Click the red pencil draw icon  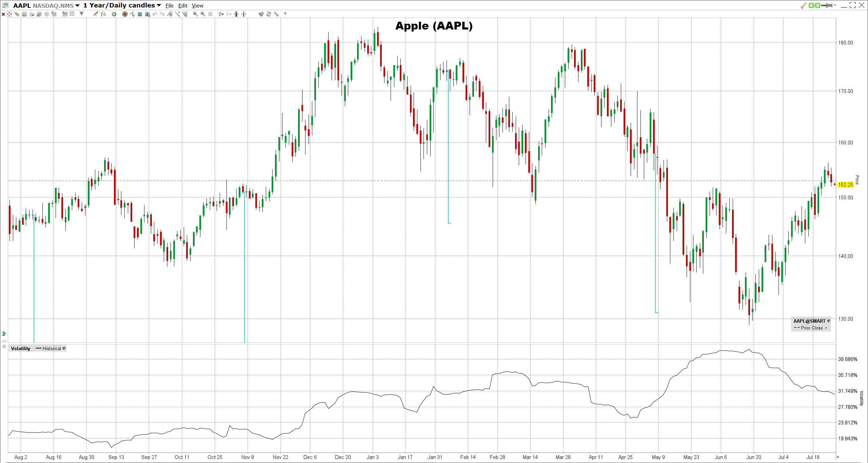click(x=96, y=14)
